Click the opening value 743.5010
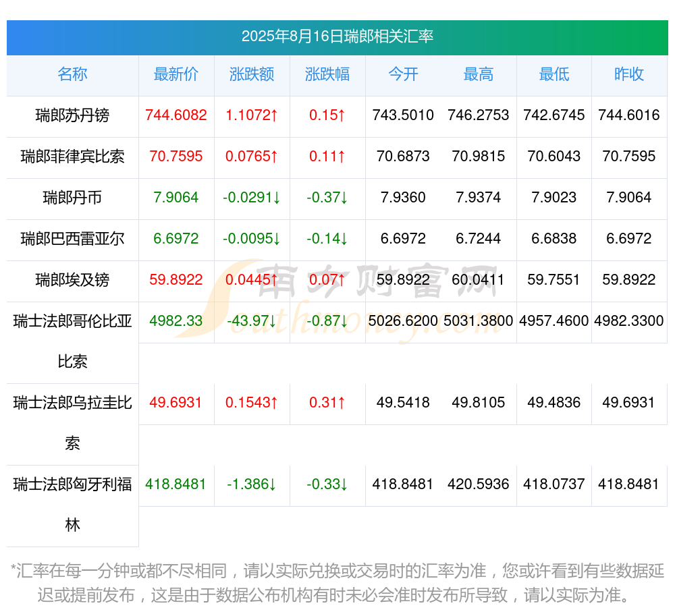 403,115
